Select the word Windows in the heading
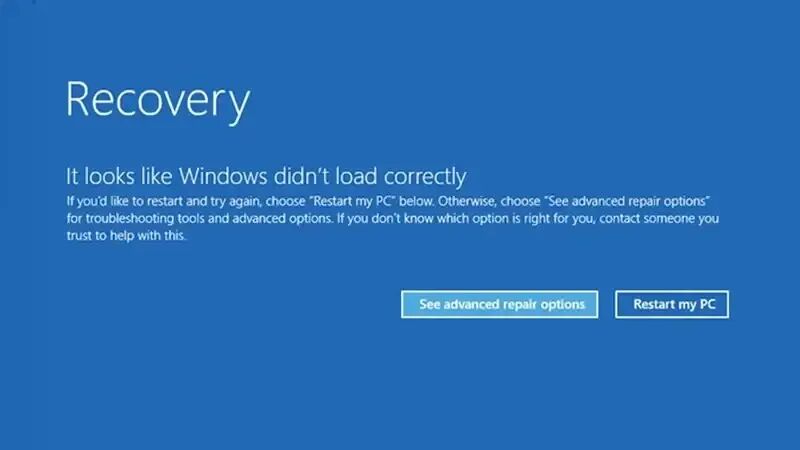800x450 pixels. click(223, 177)
